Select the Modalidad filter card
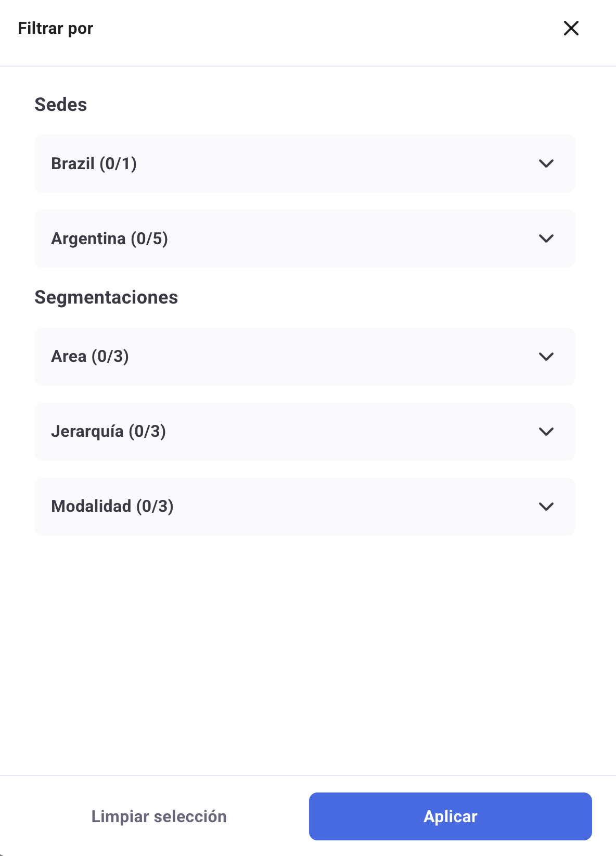The width and height of the screenshot is (616, 856). (x=304, y=507)
